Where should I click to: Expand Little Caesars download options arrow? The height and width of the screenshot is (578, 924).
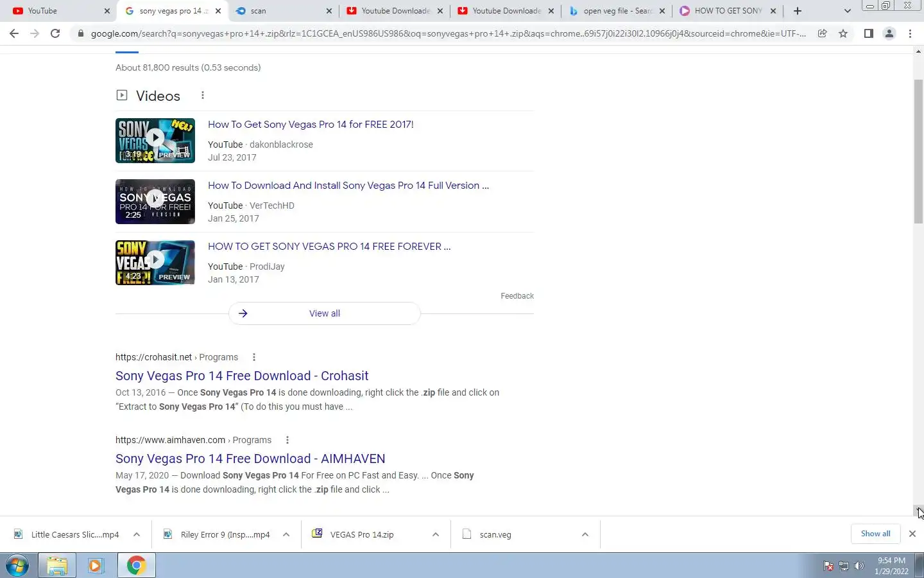coord(137,534)
